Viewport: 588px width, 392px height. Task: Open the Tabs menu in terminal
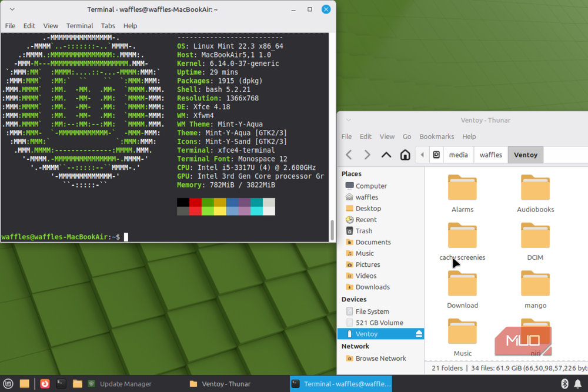tap(108, 26)
